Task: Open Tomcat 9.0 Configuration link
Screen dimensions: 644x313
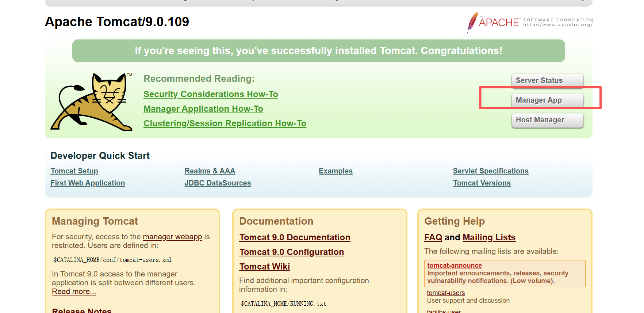Action: (291, 252)
